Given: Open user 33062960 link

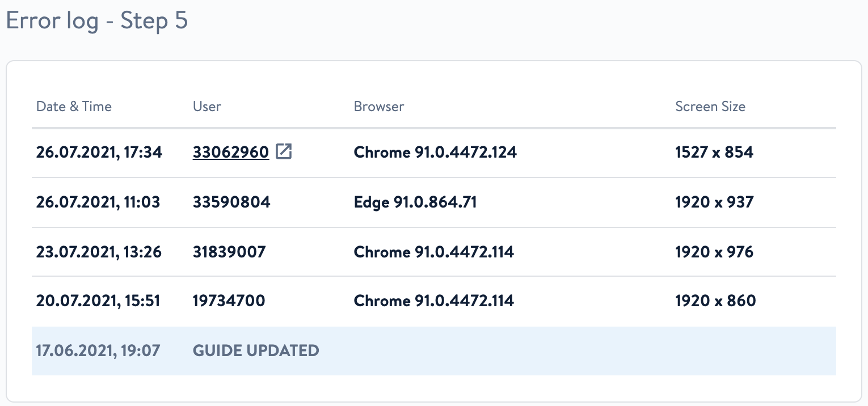Looking at the screenshot, I should (x=231, y=152).
